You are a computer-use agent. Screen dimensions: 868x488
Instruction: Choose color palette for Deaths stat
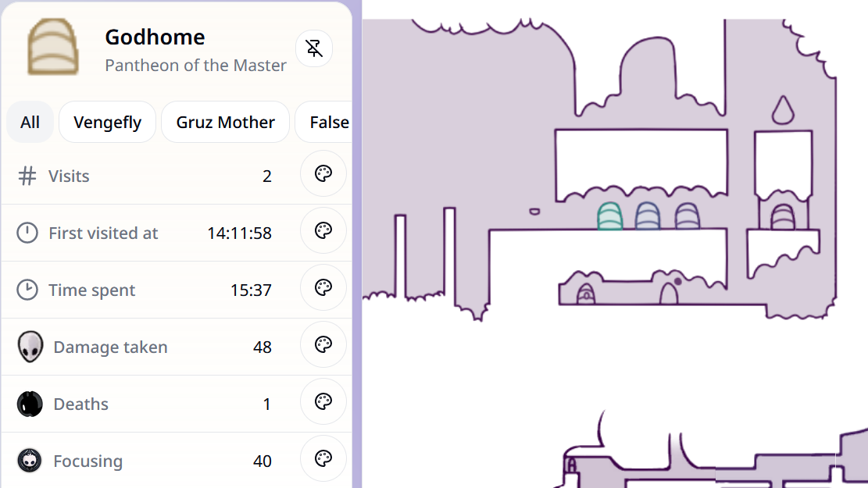(323, 402)
